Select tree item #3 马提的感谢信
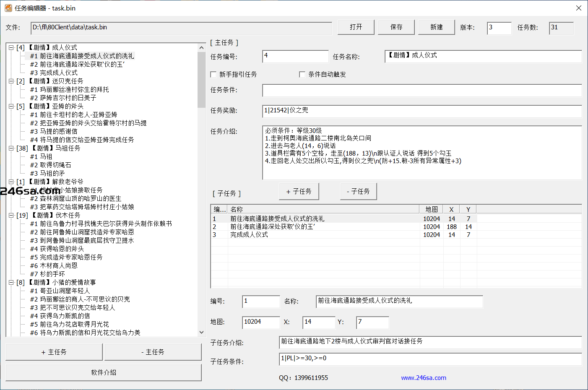588x390 pixels. click(54, 131)
